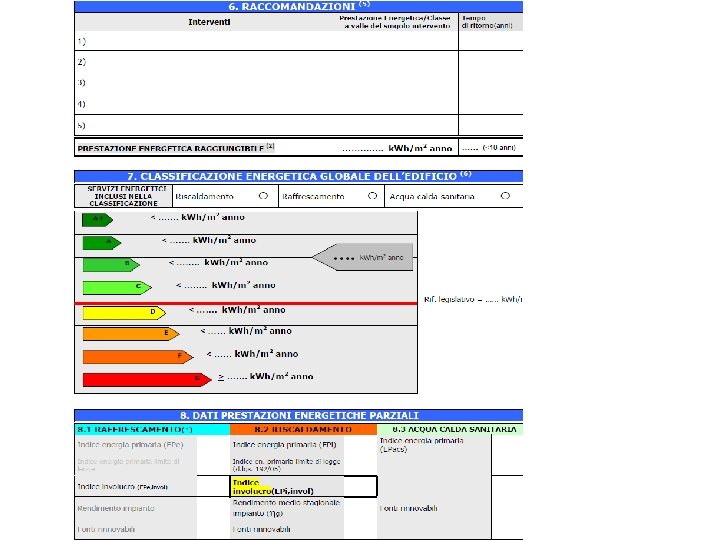The width and height of the screenshot is (720, 540).
Task: Select the yellow class D arrow
Action: (124, 313)
